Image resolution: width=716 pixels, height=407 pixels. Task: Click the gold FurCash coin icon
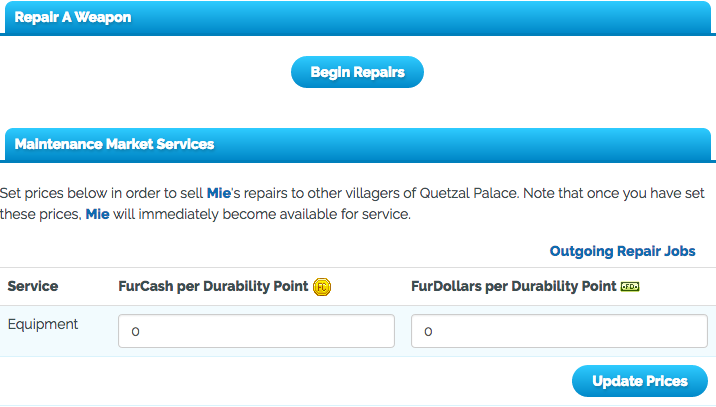322,287
